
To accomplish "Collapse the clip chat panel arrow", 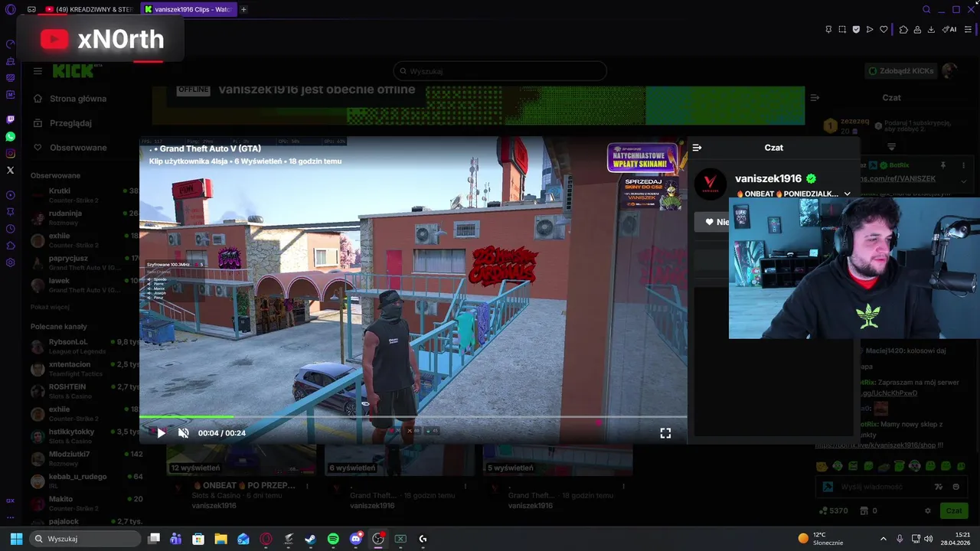I will point(697,148).
